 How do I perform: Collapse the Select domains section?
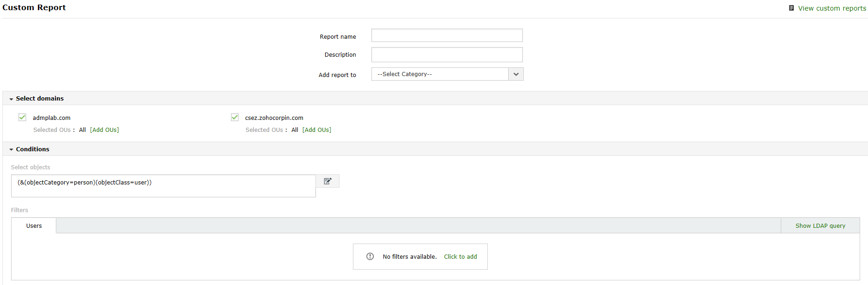coord(11,99)
